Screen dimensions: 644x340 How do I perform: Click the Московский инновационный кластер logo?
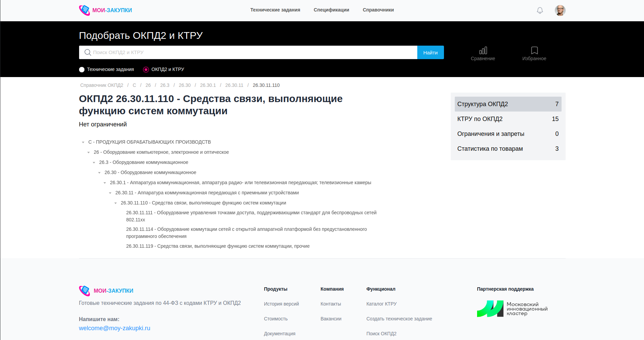point(512,309)
